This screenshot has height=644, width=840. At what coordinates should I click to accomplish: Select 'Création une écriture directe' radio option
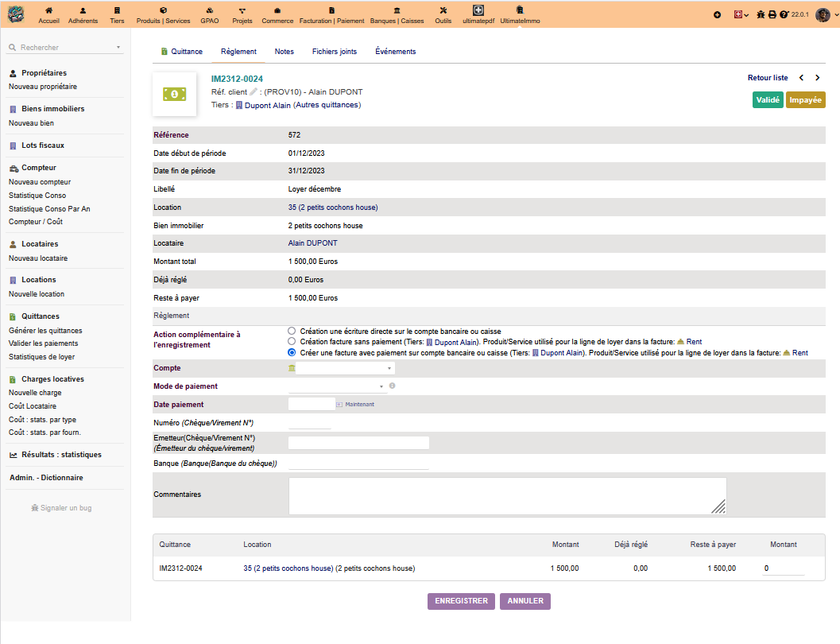point(292,331)
